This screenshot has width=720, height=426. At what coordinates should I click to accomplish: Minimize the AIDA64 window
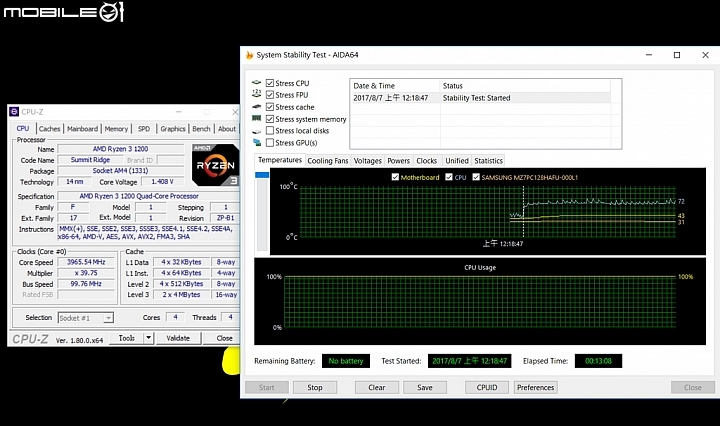[649, 55]
